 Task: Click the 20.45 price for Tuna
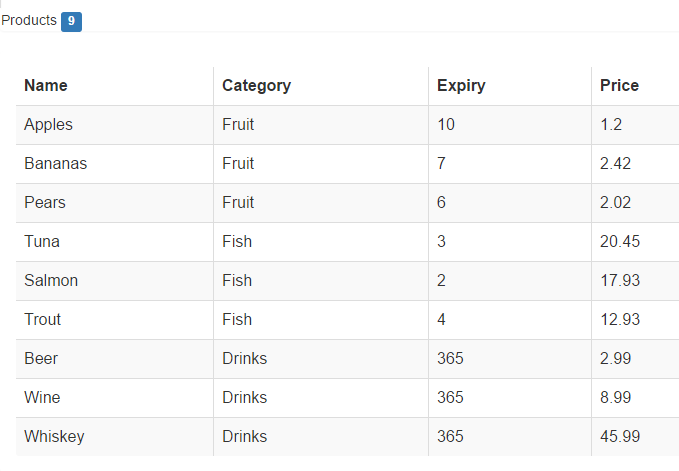pyautogui.click(x=620, y=242)
